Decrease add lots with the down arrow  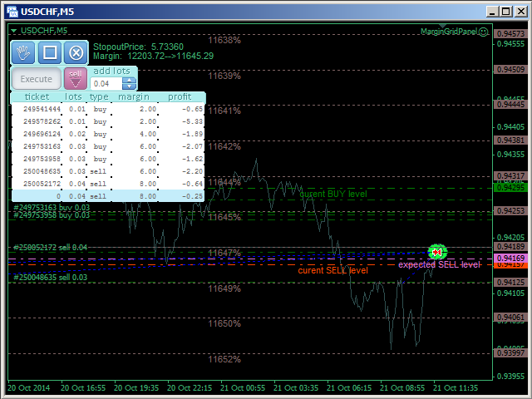tap(130, 86)
